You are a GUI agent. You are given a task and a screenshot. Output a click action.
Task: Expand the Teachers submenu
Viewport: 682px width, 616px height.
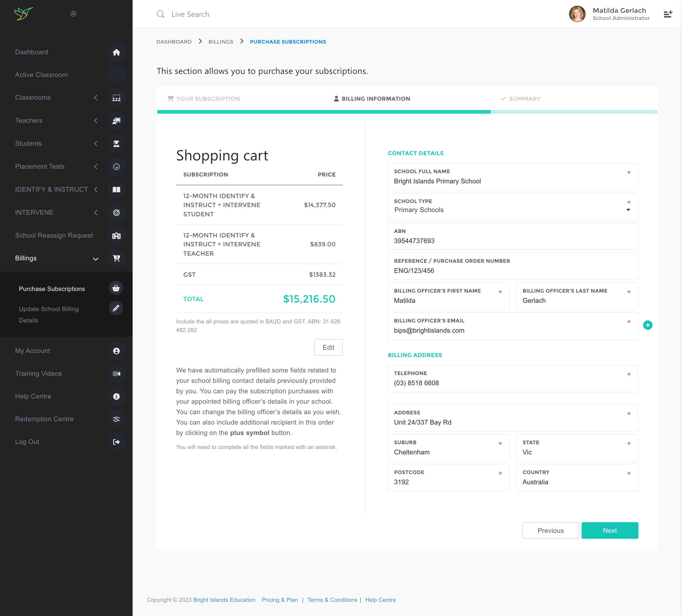[x=96, y=121]
